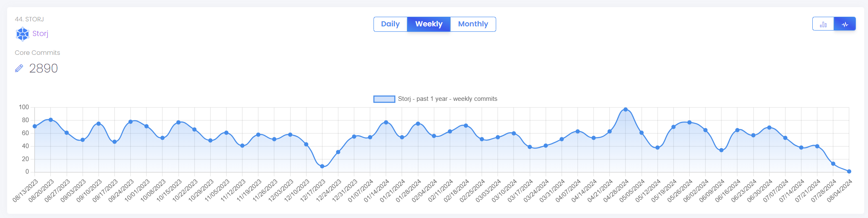This screenshot has height=218, width=868.
Task: Click the data point at 05/12/2024
Action: (x=657, y=148)
